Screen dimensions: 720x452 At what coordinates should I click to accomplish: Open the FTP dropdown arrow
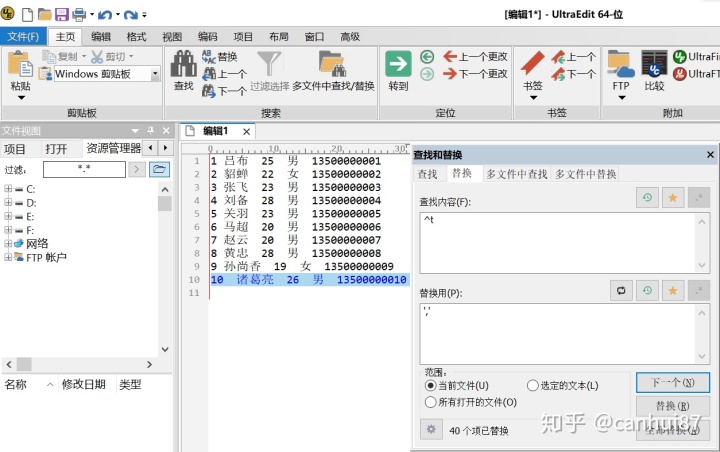[621, 97]
